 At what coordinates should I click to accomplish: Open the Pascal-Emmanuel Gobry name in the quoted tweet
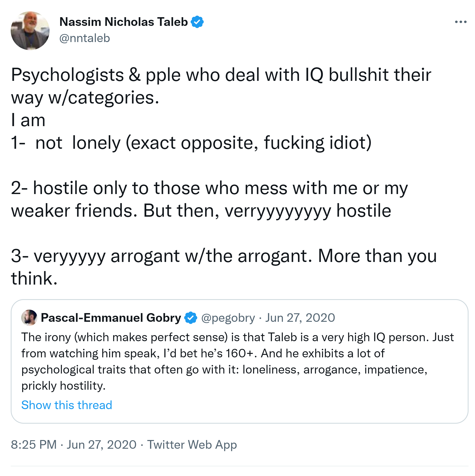111,318
